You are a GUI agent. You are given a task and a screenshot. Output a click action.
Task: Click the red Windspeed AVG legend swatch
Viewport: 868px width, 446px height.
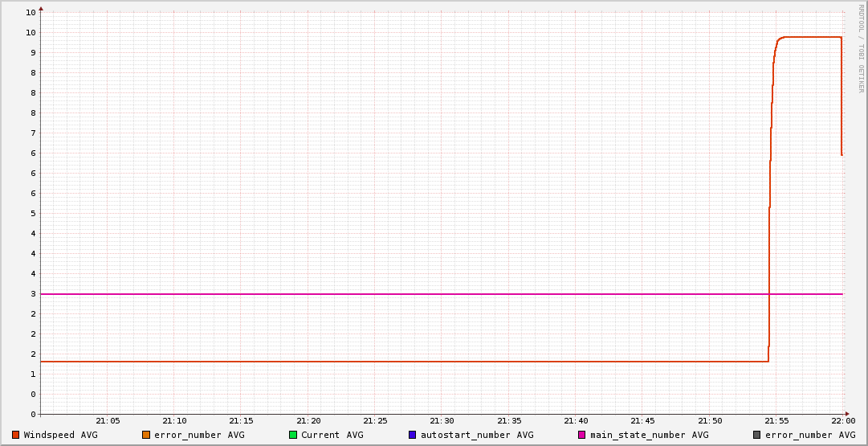click(x=16, y=435)
